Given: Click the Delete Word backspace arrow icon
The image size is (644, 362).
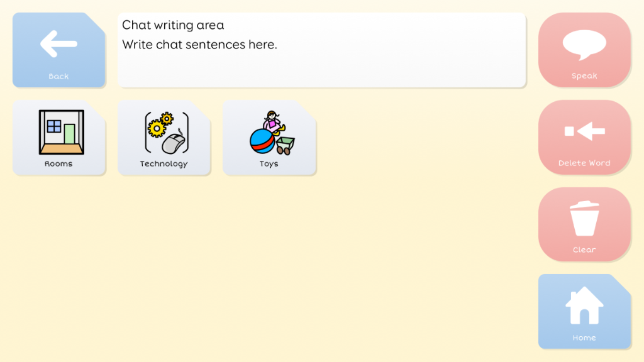Looking at the screenshot, I should [584, 131].
